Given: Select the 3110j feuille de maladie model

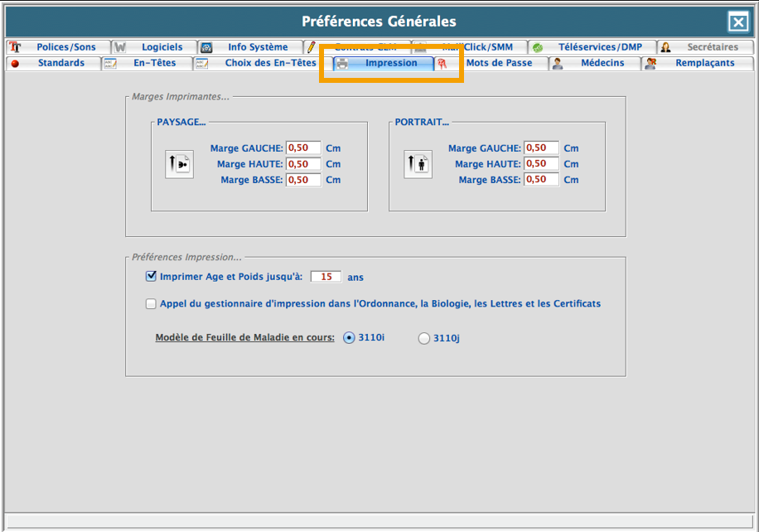Looking at the screenshot, I should [424, 338].
